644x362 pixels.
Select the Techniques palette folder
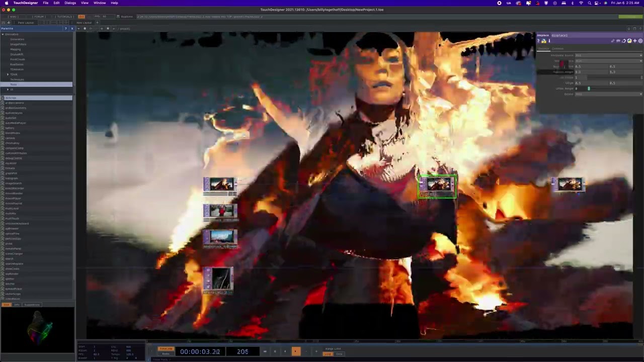coord(17,79)
